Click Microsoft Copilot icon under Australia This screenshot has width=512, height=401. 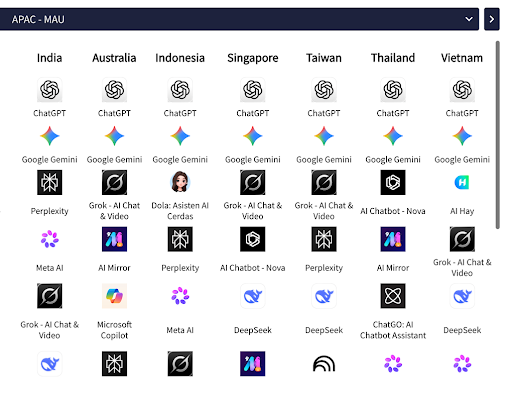point(114,296)
